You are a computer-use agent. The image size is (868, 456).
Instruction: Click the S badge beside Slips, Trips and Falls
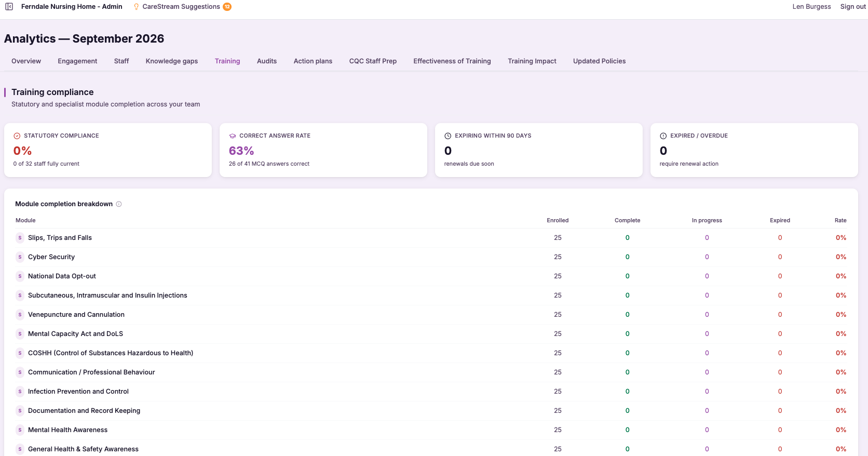[x=20, y=238]
